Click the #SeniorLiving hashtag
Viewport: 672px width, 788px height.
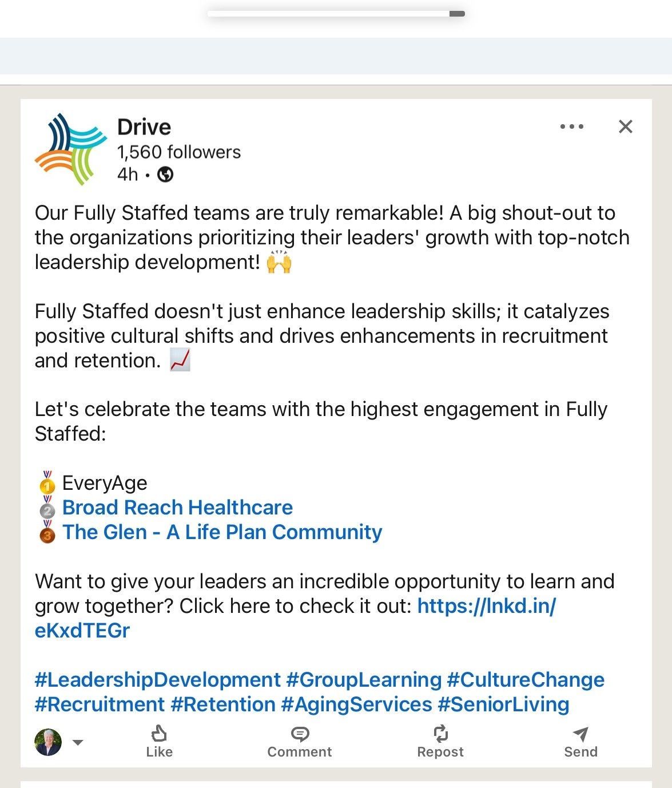click(x=503, y=704)
